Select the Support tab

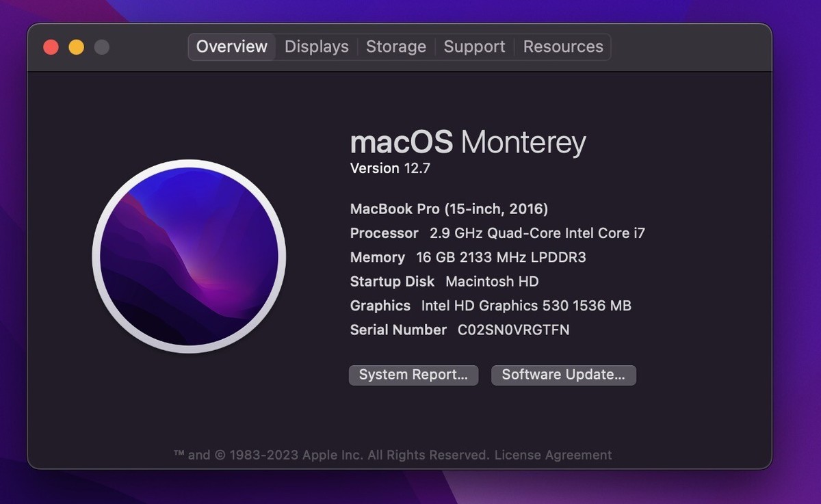pyautogui.click(x=474, y=47)
